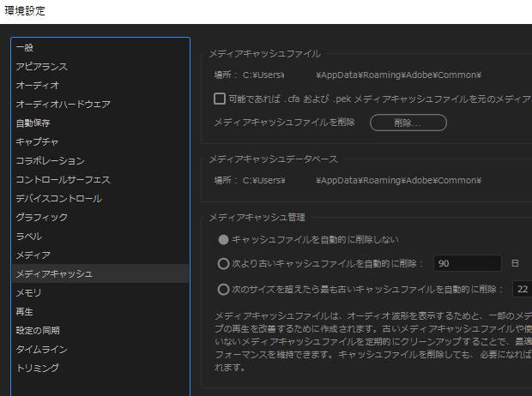The width and height of the screenshot is (532, 396).
Task: Choose delete cache files older than days option
Action: coord(224,264)
